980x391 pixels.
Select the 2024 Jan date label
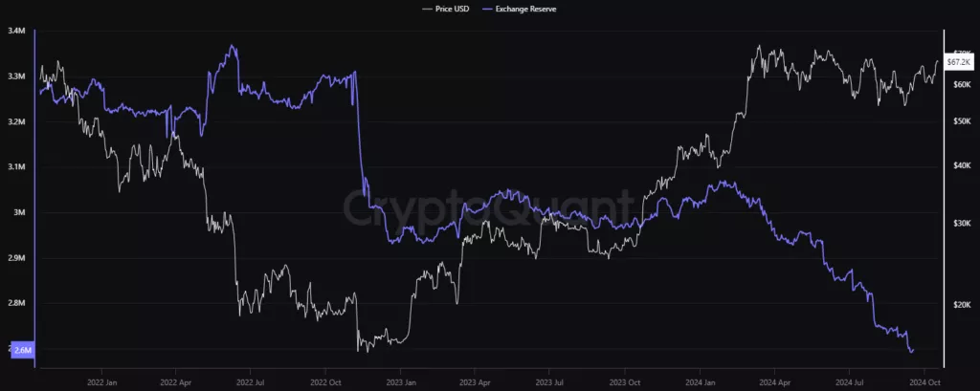pos(701,379)
